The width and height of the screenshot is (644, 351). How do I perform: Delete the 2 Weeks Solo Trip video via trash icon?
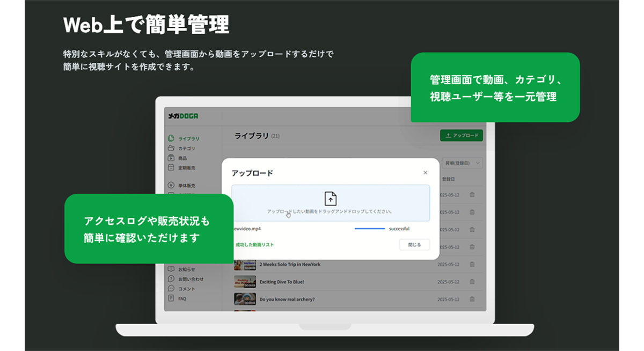pyautogui.click(x=471, y=264)
